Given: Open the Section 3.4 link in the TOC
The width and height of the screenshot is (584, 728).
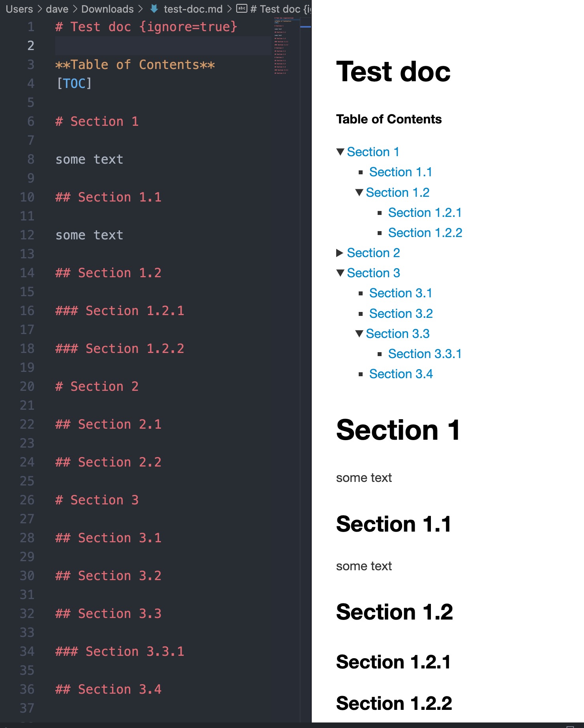Looking at the screenshot, I should (x=401, y=374).
